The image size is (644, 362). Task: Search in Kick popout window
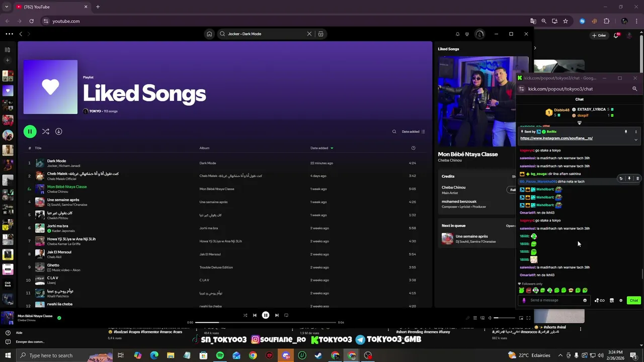[x=634, y=88]
